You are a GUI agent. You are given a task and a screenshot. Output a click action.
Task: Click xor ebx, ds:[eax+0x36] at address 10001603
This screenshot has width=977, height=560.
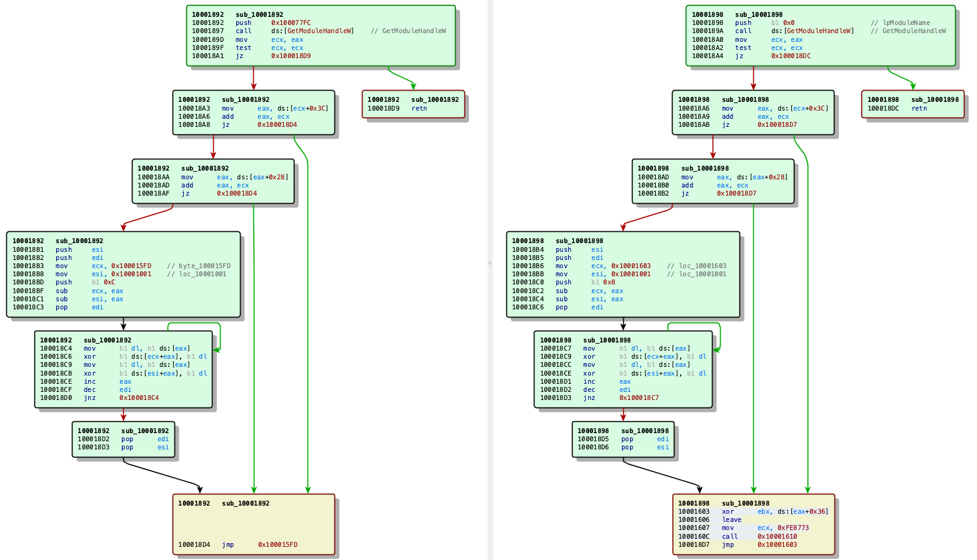click(753, 511)
